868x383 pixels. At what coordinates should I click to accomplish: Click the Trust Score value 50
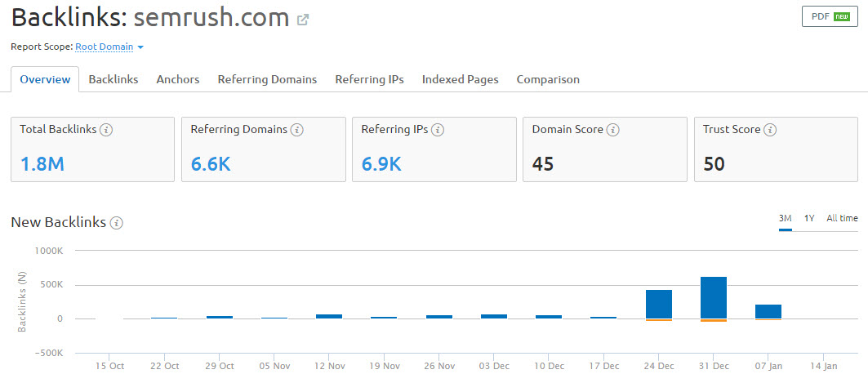click(714, 164)
